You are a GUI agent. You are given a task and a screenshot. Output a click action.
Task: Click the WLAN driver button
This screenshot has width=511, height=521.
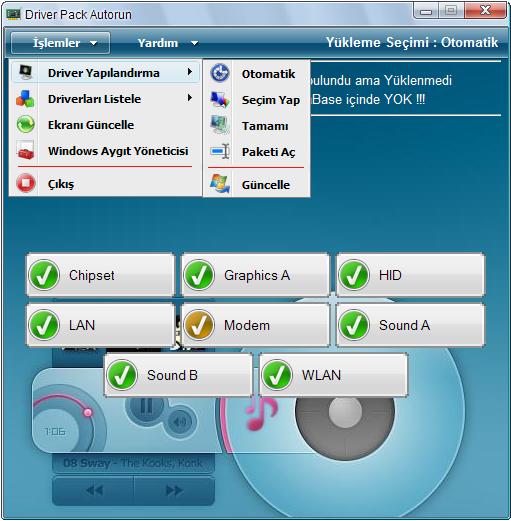point(333,375)
